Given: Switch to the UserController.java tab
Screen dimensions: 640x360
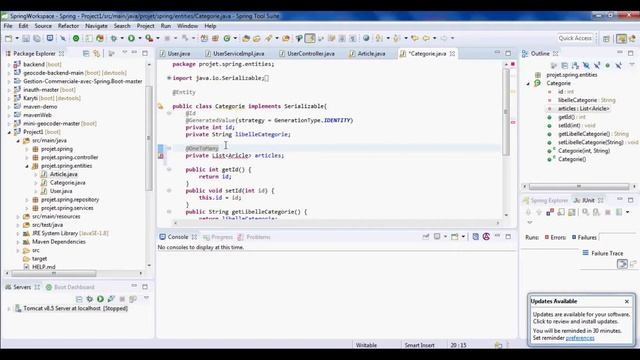Looking at the screenshot, I should pos(307,53).
